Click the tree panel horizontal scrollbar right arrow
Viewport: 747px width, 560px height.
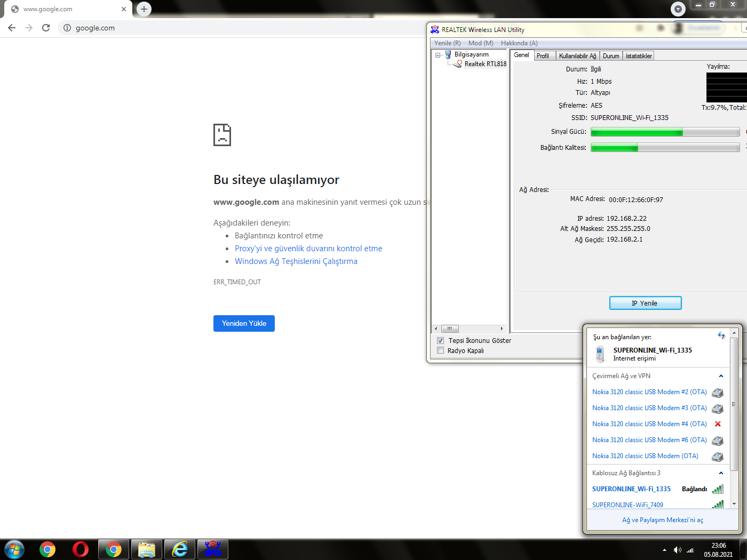point(502,329)
